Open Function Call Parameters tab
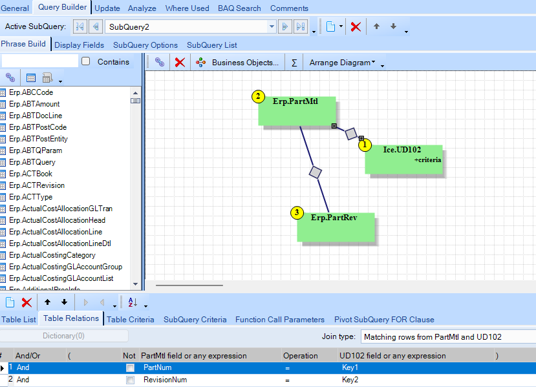Screen dimensions: 536x392 pos(279,320)
